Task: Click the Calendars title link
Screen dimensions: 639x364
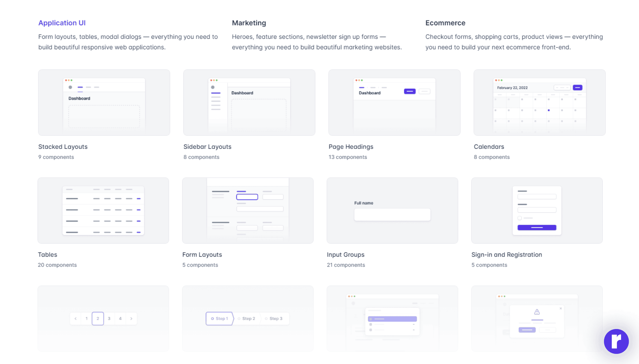Action: click(x=489, y=147)
